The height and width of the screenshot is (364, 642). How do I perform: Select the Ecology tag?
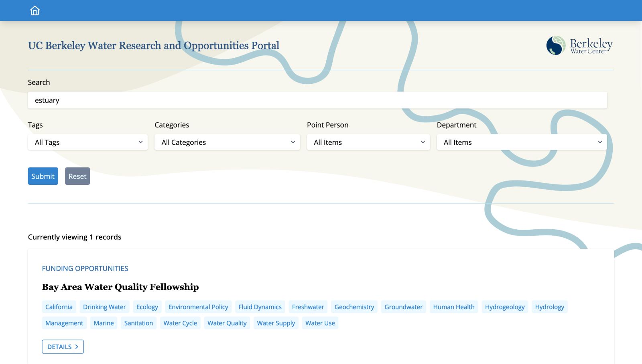point(147,307)
